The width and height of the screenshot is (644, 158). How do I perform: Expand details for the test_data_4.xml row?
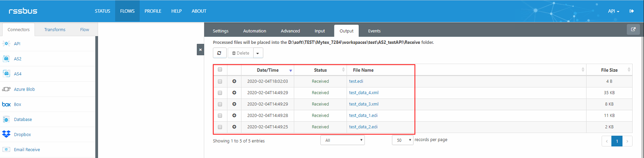[x=234, y=93]
